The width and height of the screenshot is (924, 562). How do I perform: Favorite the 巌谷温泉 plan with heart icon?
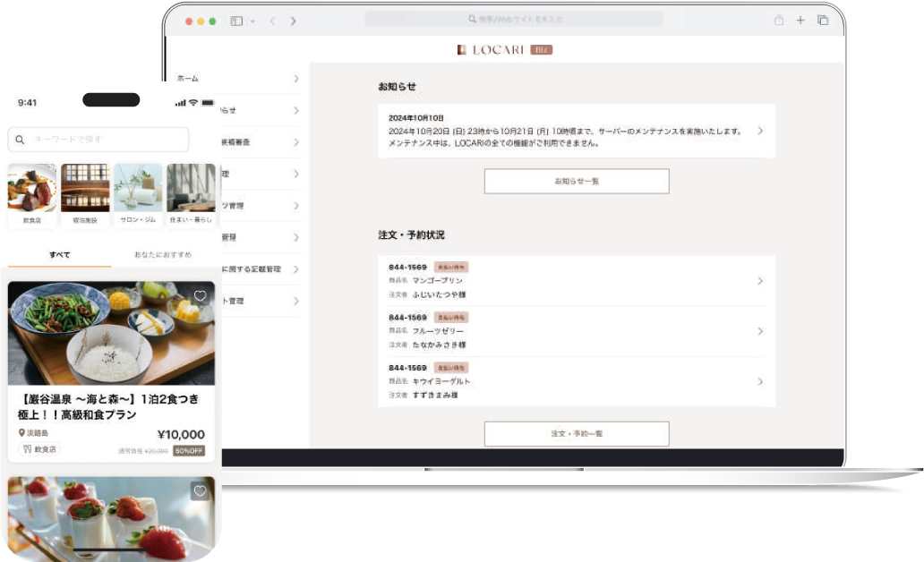(201, 296)
